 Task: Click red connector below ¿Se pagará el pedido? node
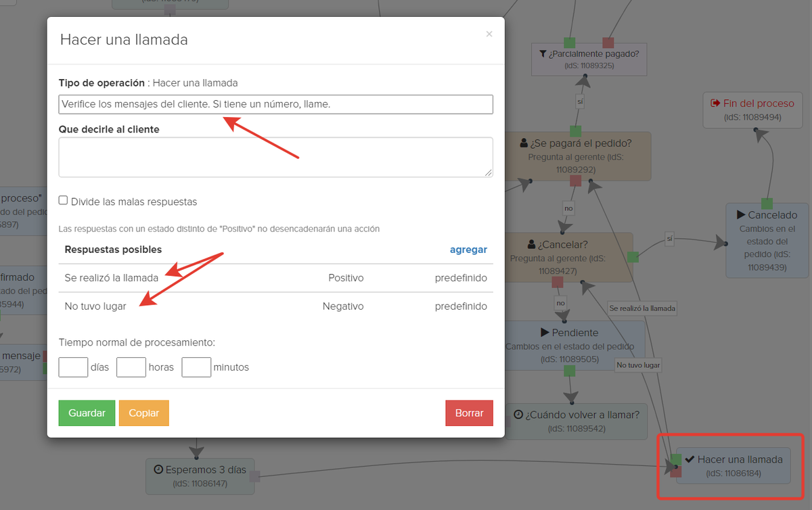tap(576, 181)
